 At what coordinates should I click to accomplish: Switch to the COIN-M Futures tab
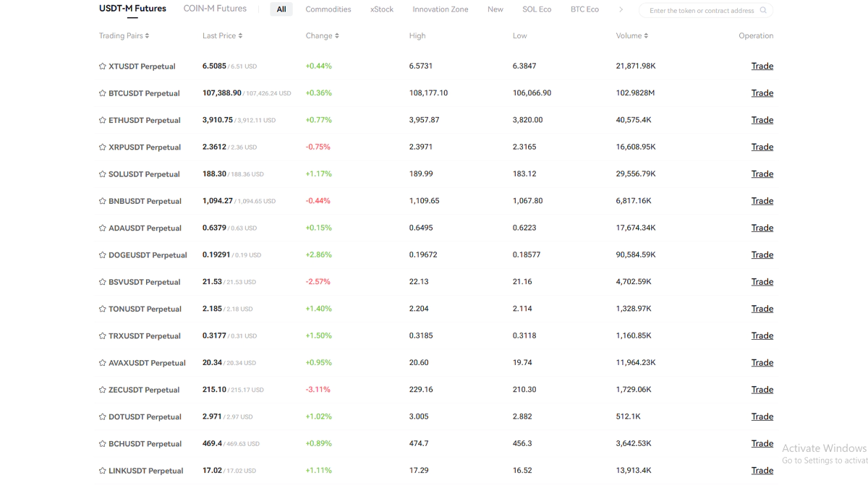(215, 9)
